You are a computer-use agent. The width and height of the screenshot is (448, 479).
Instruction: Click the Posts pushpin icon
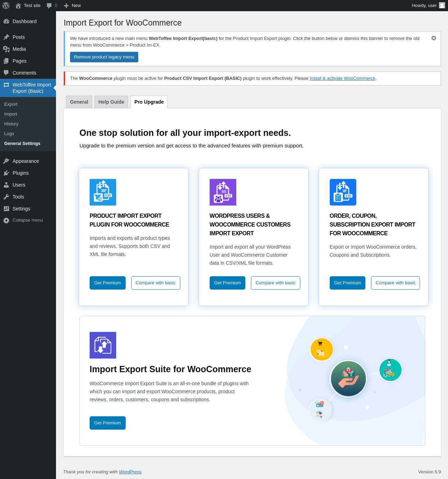click(x=6, y=37)
